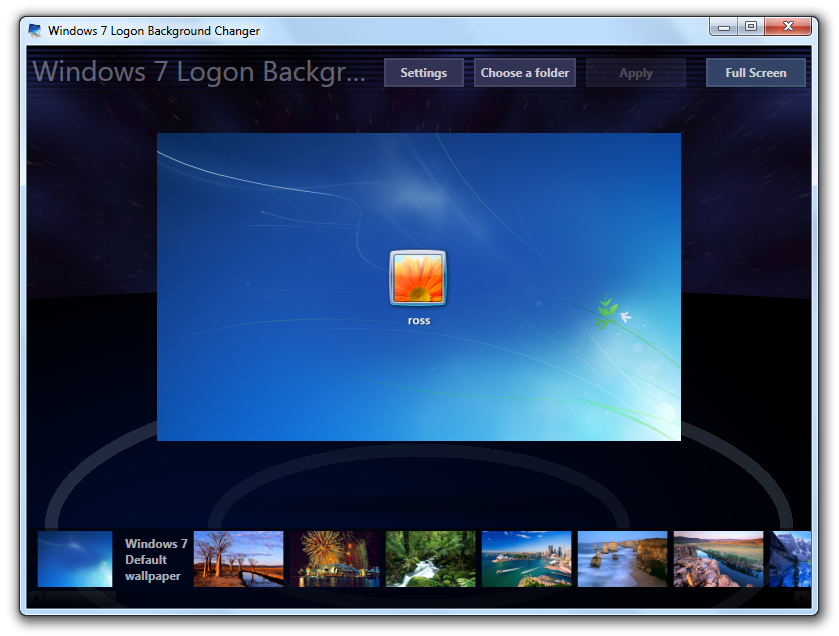
Task: Minimize the Logon Background Changer window
Action: tap(724, 27)
